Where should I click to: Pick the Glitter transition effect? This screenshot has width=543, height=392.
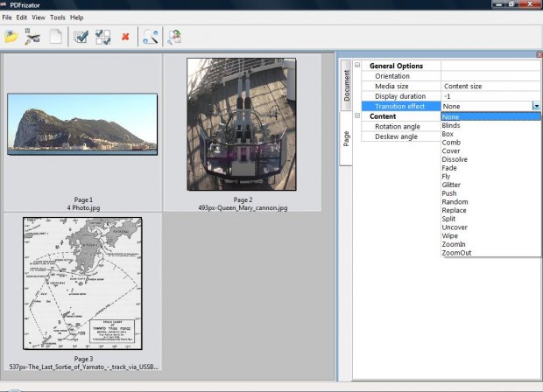[452, 185]
